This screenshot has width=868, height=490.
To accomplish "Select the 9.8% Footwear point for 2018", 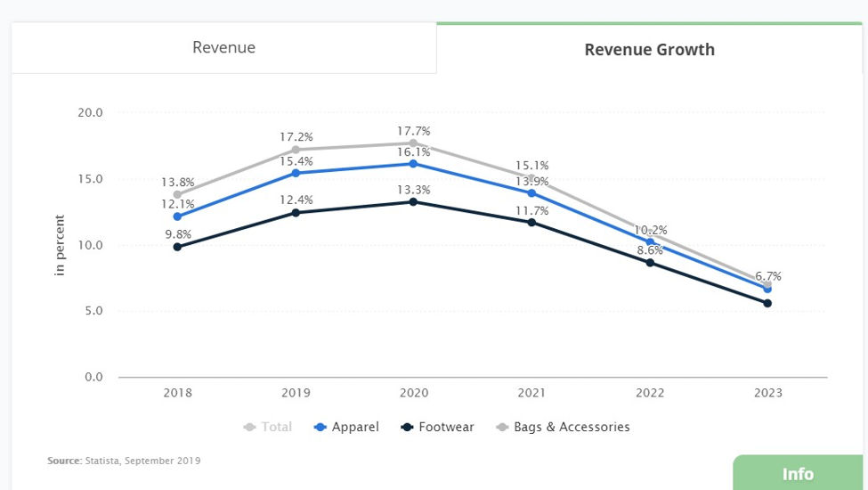I will point(177,247).
